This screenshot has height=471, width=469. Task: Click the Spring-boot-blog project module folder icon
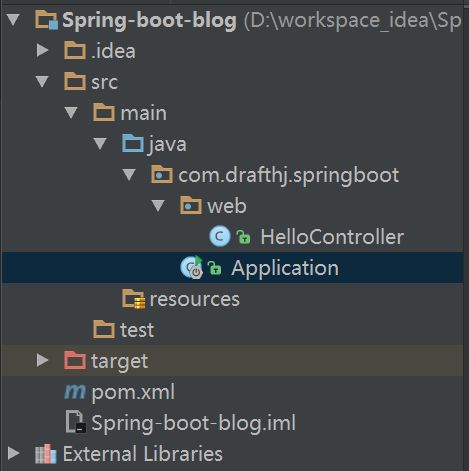click(x=47, y=20)
